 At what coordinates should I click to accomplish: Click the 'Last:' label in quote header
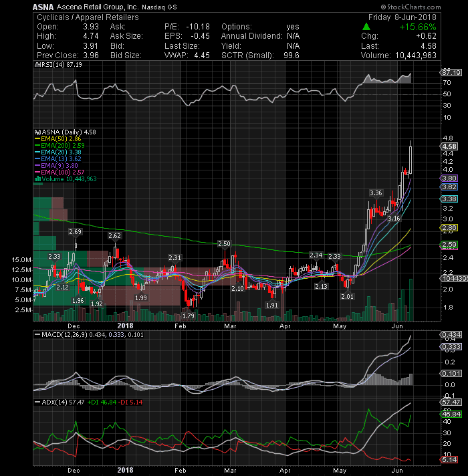tap(370, 46)
